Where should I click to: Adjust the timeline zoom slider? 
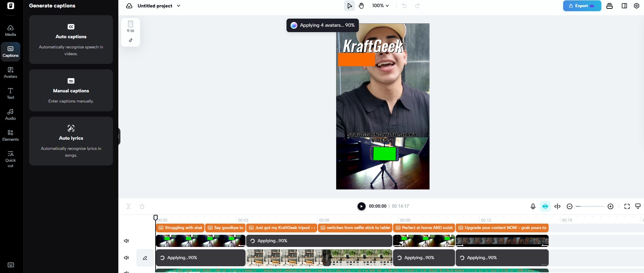click(x=590, y=206)
